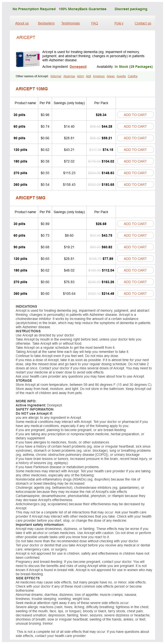Add 90 pills Aricept 10mg for $59.21

[x=135, y=138]
